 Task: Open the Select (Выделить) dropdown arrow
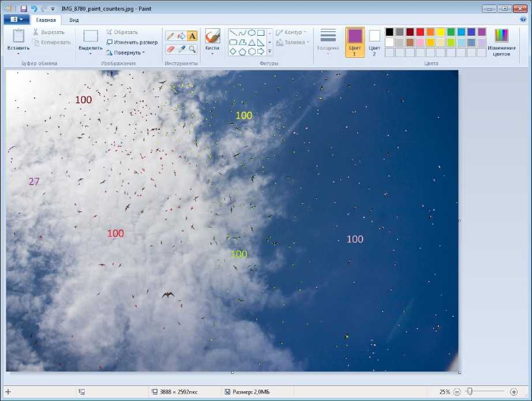tap(91, 54)
